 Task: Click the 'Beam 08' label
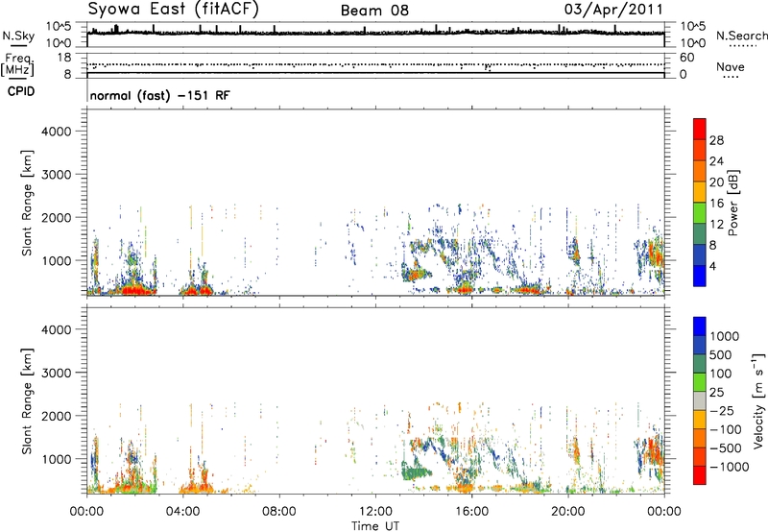374,11
